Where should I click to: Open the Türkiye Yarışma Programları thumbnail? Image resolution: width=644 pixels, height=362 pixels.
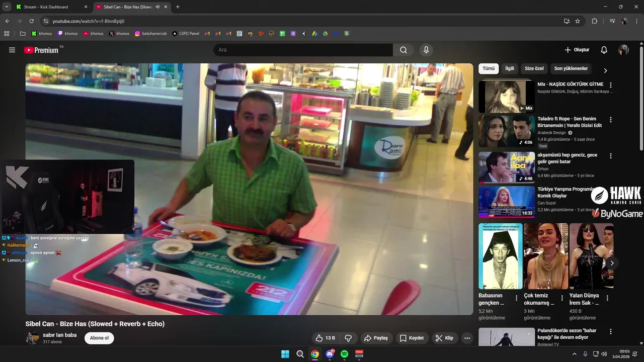tap(506, 202)
